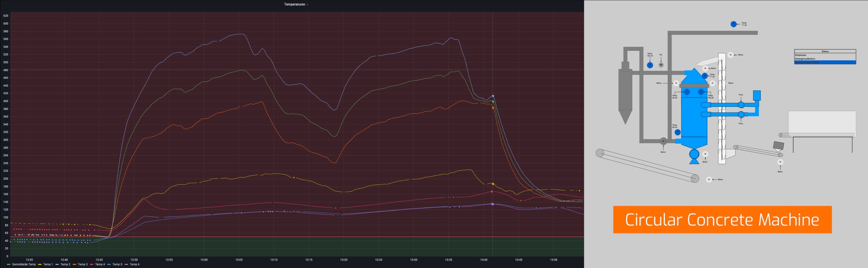This screenshot has width=868, height=268.
Task: Click the T sensor reading 103.18
Action: coord(650,65)
